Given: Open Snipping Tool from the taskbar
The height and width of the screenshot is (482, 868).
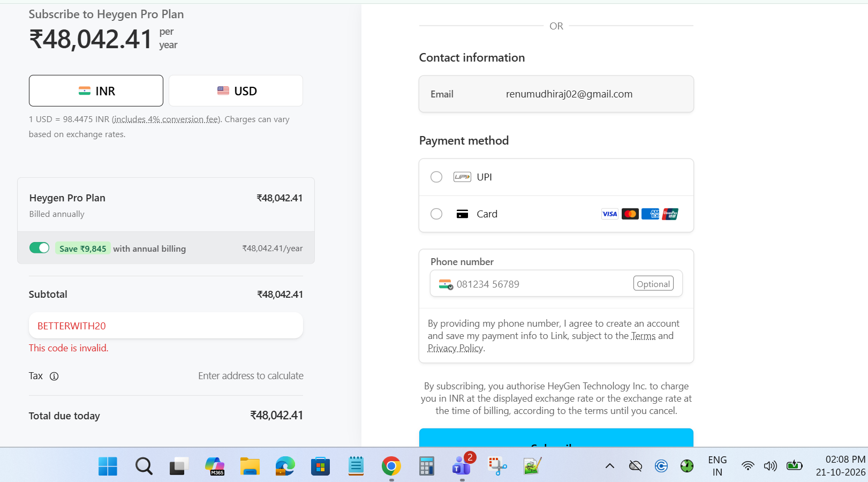Looking at the screenshot, I should coord(497,466).
